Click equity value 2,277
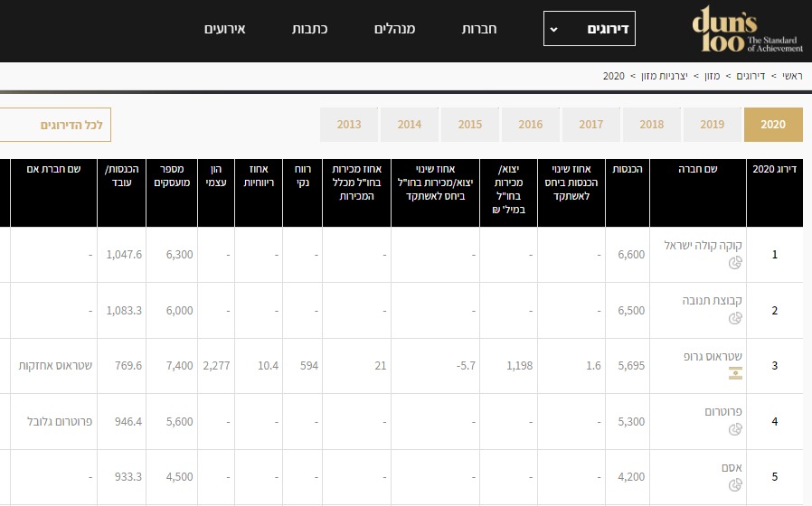Viewport: 812px width, 506px height. [216, 366]
